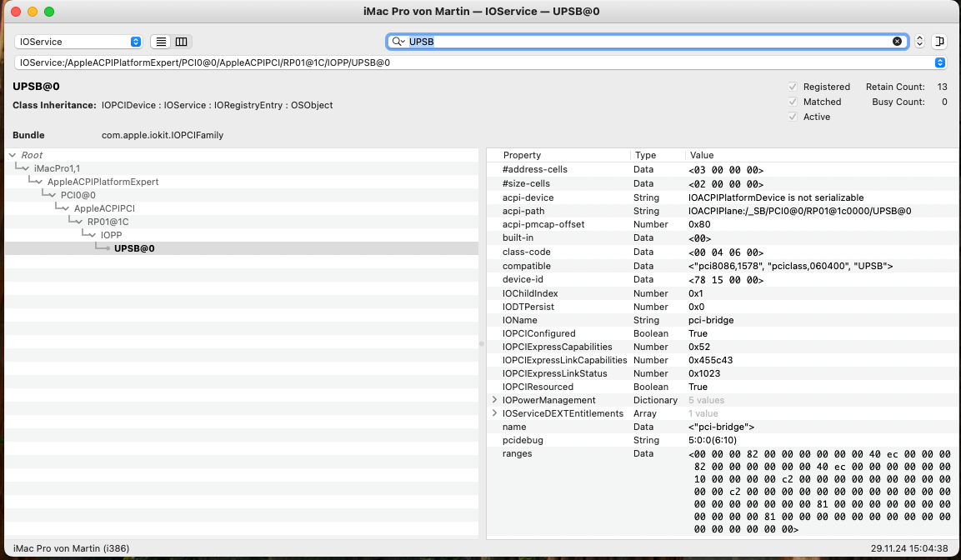The height and width of the screenshot is (560, 961).
Task: Expand the IOServiceDEXTEntitlements array row
Action: 495,413
